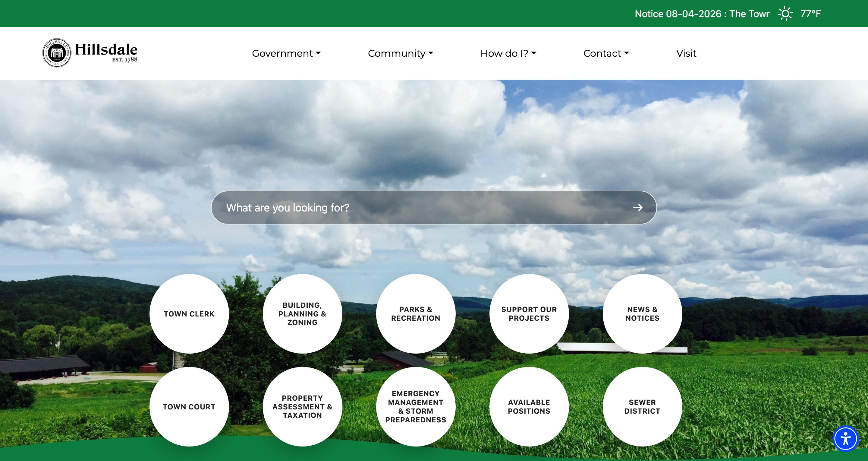This screenshot has width=868, height=461.
Task: Go to the Visit page
Action: [x=686, y=53]
